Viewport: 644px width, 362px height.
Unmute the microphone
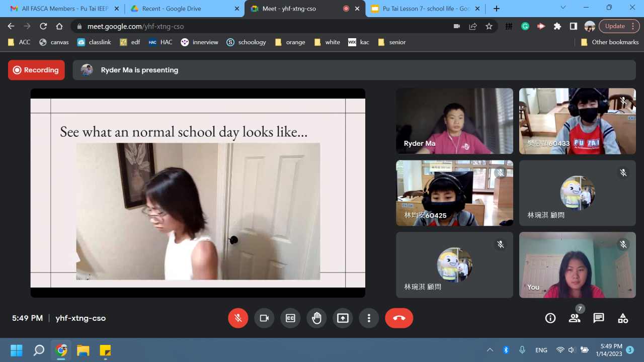pyautogui.click(x=238, y=318)
